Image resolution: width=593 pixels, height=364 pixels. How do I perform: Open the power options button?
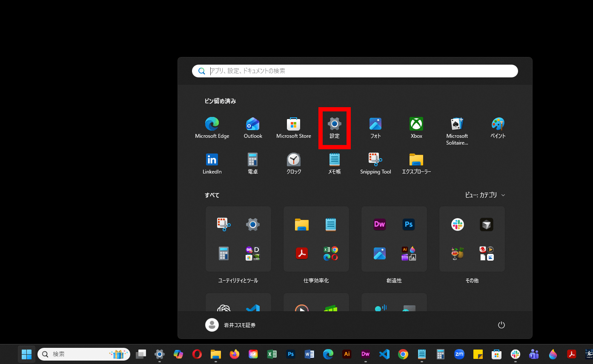tap(501, 325)
